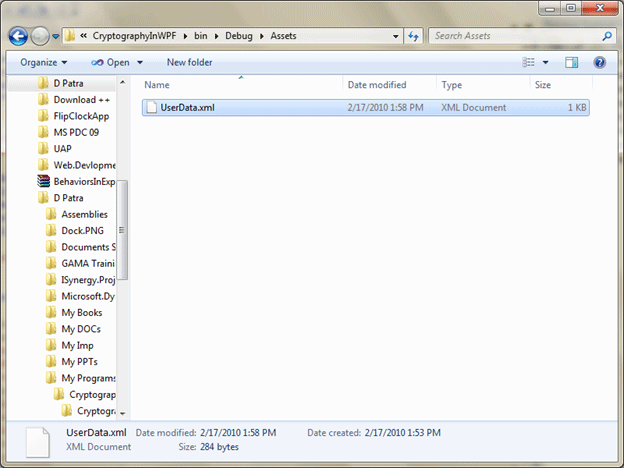Open the Documents S folder
Image resolution: width=624 pixels, height=468 pixels.
[x=88, y=247]
